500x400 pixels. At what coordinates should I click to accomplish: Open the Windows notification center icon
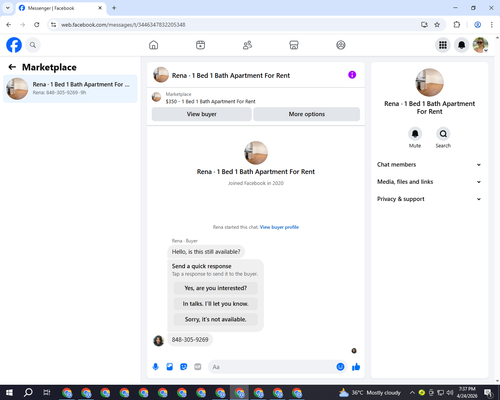coord(488,392)
